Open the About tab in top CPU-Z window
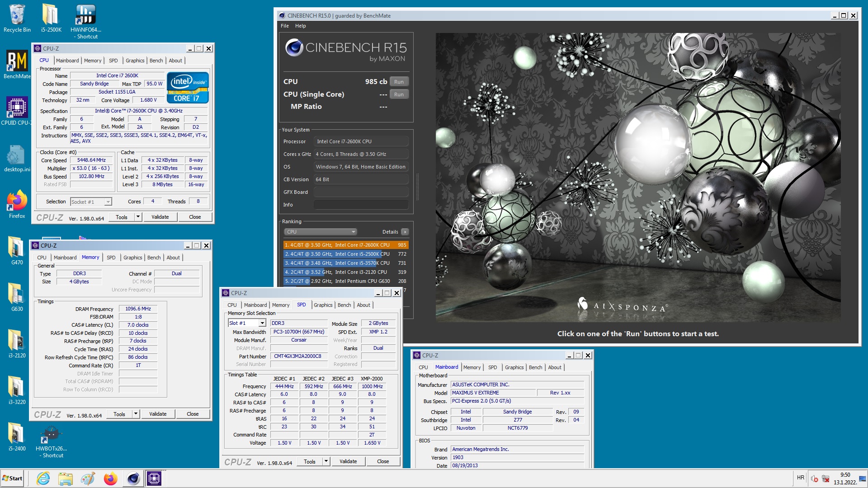The width and height of the screenshot is (868, 488). [175, 61]
